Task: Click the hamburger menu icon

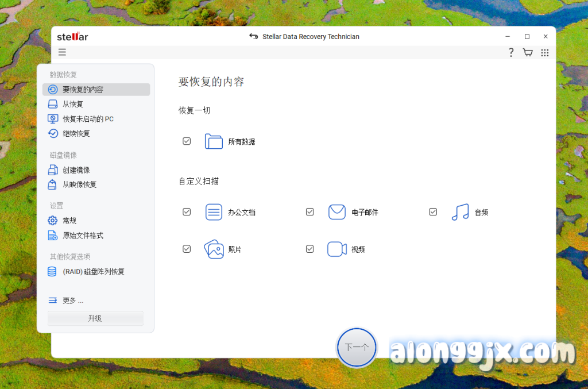Action: click(62, 52)
